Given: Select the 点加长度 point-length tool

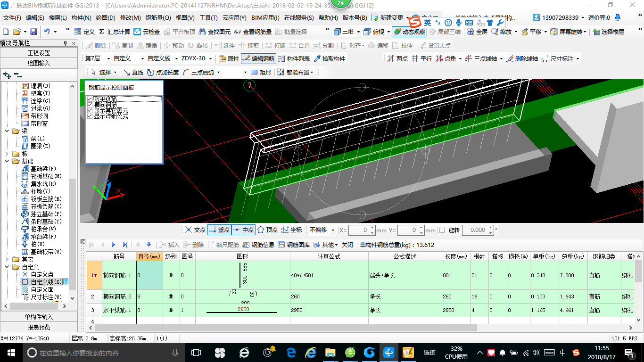Looking at the screenshot, I should (x=163, y=72).
